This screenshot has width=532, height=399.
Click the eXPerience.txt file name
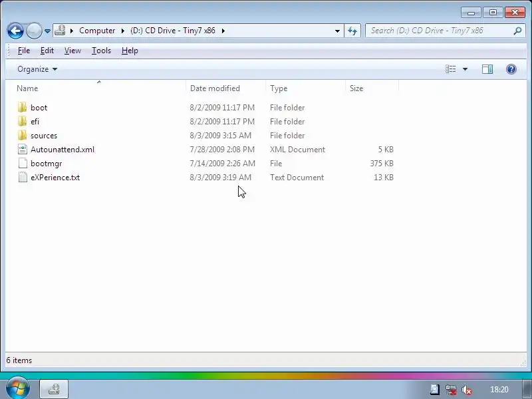55,178
